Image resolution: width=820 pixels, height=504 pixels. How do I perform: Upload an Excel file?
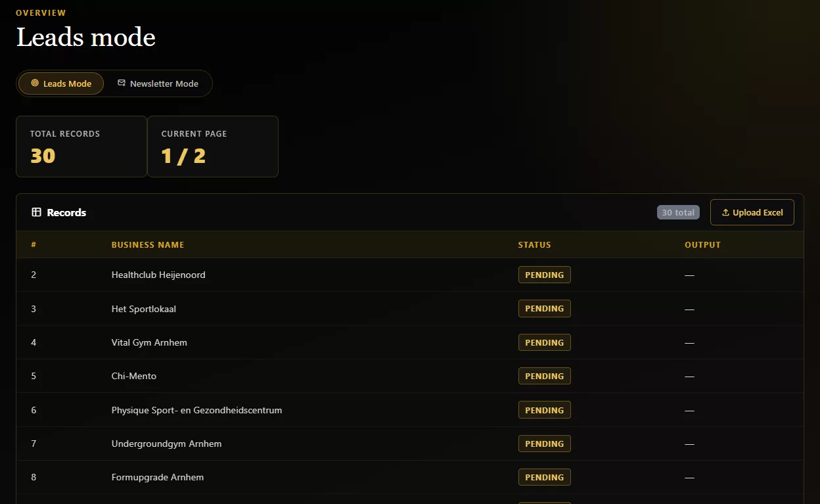752,212
